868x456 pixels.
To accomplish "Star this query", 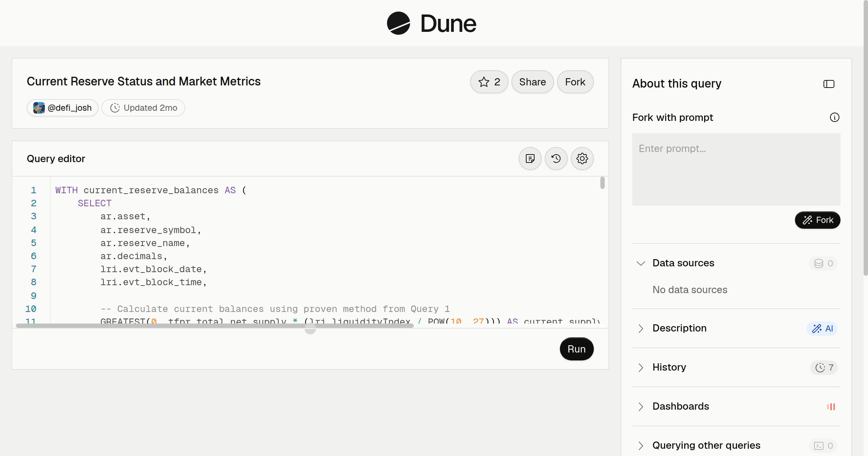I will tap(489, 82).
